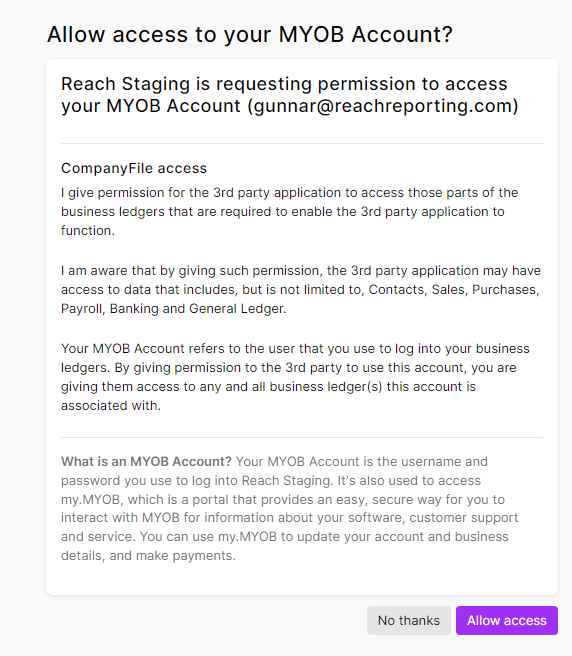Viewport: 572px width, 656px height.
Task: Click the 'Allow access to your MYOB Account?' title
Action: 250,34
